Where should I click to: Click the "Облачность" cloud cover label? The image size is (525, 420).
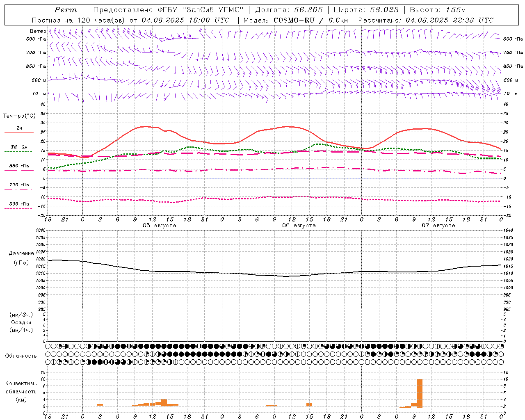point(21,356)
